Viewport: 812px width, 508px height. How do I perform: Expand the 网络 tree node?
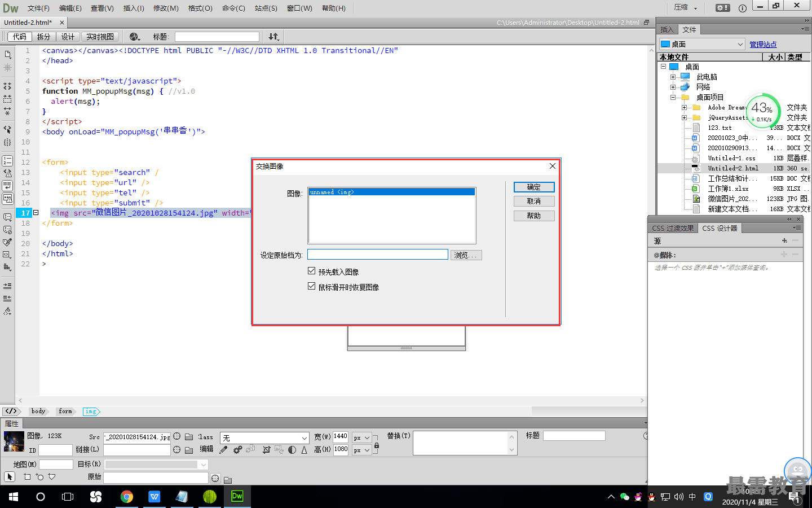(673, 87)
